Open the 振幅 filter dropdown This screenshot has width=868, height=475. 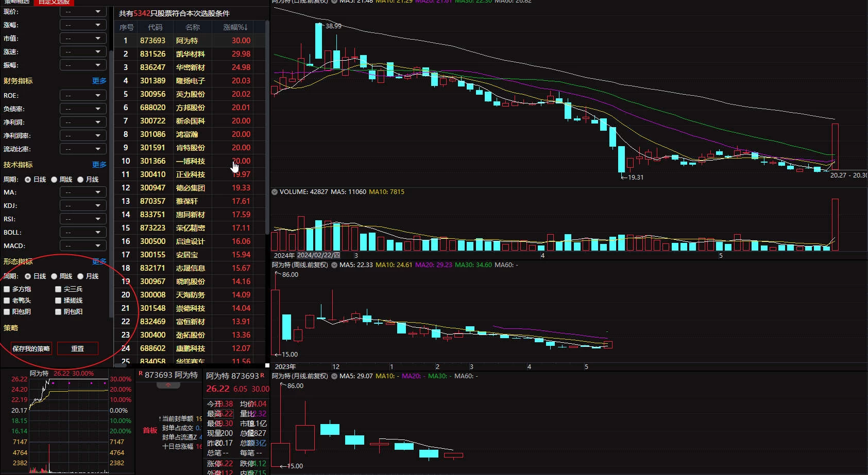[x=83, y=65]
